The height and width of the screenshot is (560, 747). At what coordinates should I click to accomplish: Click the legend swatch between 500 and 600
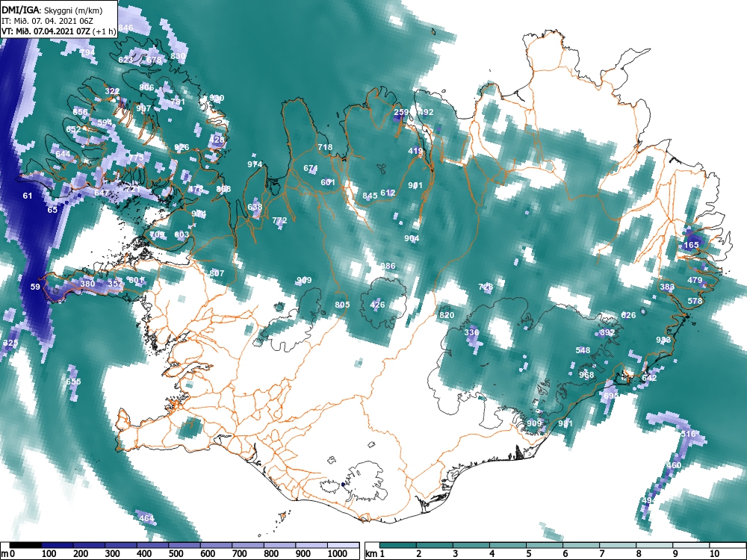(185, 545)
